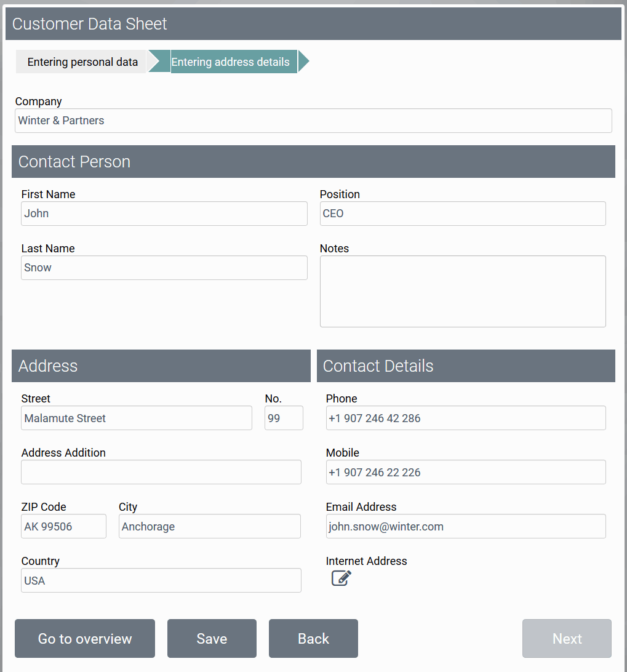This screenshot has width=627, height=672.
Task: Focus the Company input field
Action: pyautogui.click(x=313, y=121)
